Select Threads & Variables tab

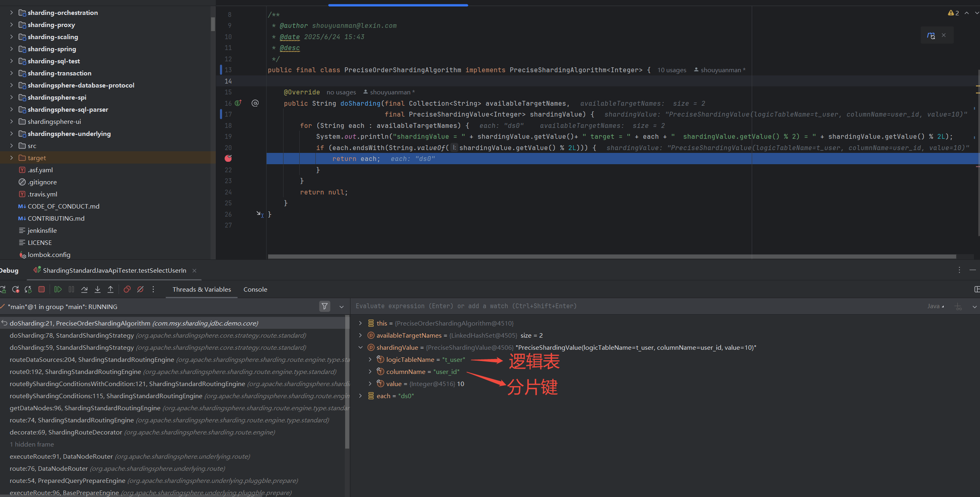[202, 289]
